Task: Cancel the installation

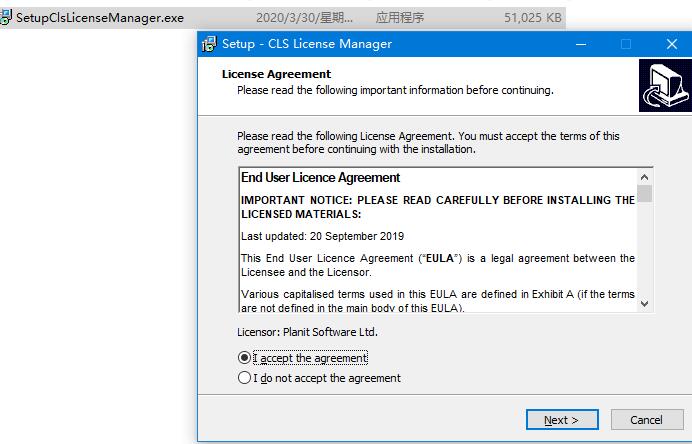Action: 647,420
